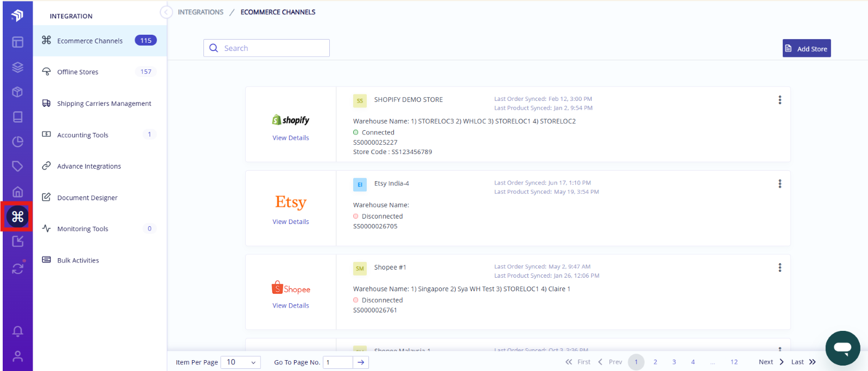
Task: Select page 3 in pagination
Action: [x=674, y=362]
